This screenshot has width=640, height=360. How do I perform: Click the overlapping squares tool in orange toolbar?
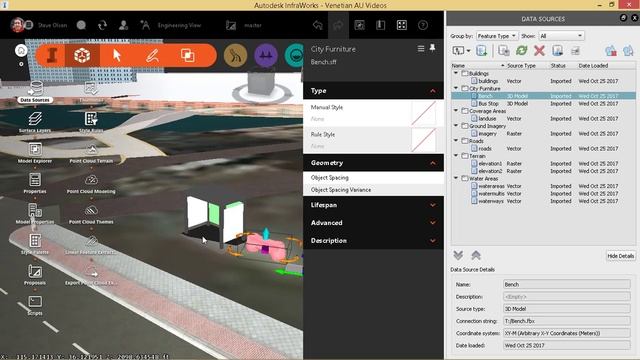point(187,55)
